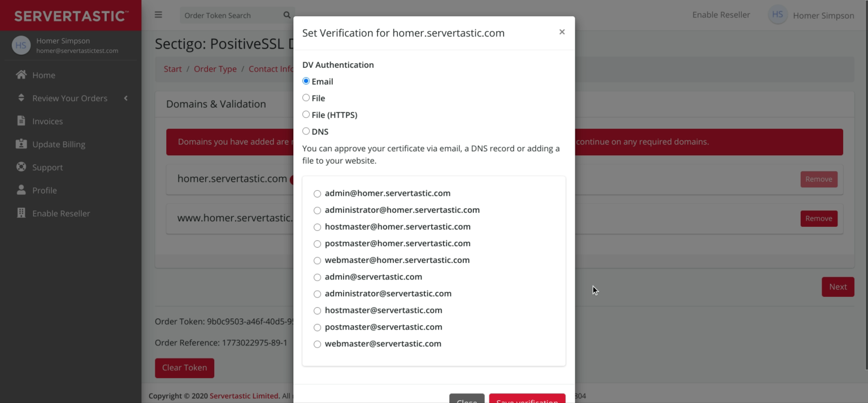Click the HS avatar in sidebar
Image resolution: width=868 pixels, height=403 pixels.
pyautogui.click(x=21, y=45)
